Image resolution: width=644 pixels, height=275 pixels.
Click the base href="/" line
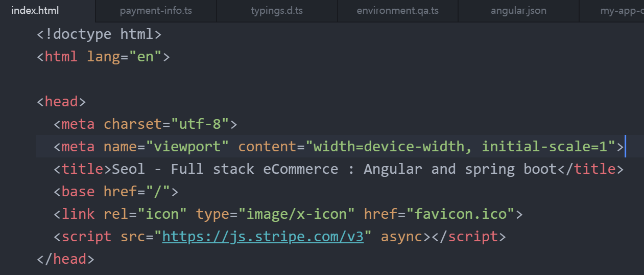[x=116, y=192]
